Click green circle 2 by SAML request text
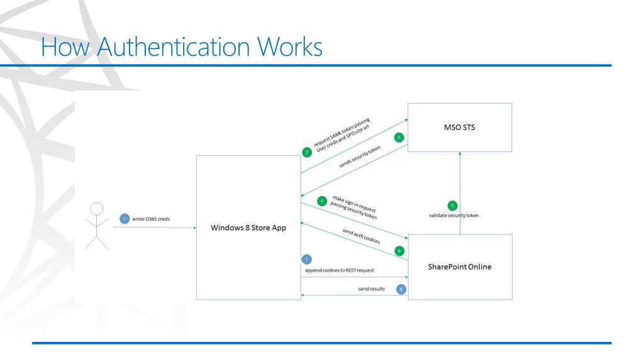Viewport: 644px width, 362px height. pos(307,152)
